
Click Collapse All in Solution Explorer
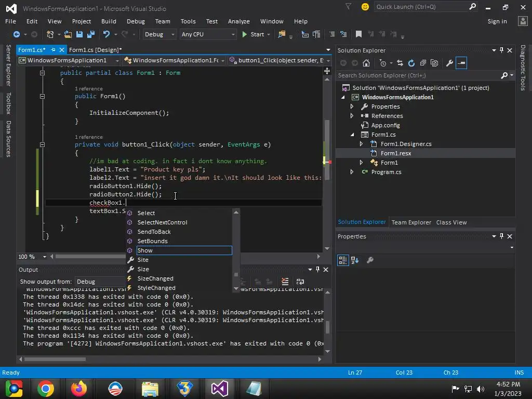coord(423,63)
